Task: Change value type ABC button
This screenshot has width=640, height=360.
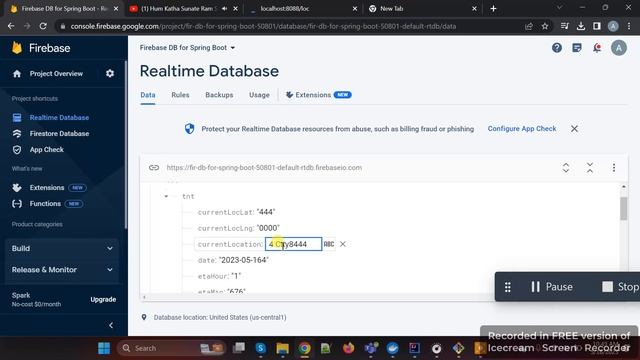Action: [x=329, y=244]
